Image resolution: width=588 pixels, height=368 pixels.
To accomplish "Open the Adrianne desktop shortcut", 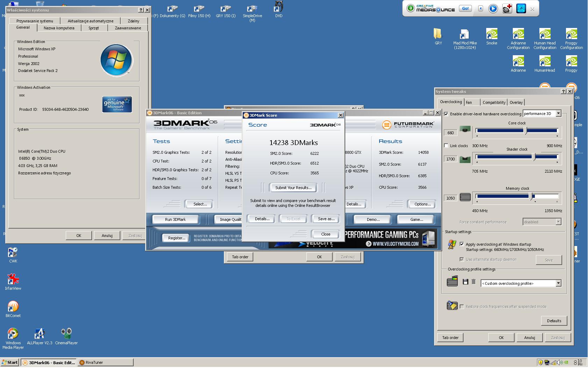I will (518, 64).
